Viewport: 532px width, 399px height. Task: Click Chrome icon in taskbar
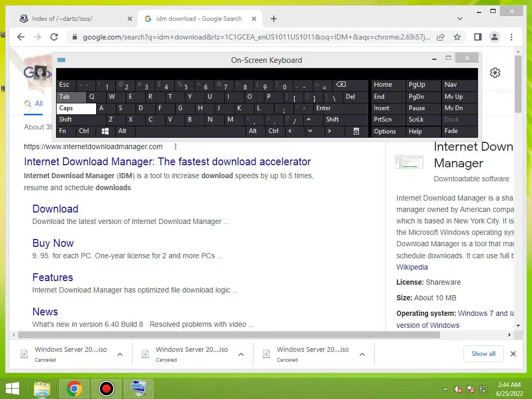point(74,389)
